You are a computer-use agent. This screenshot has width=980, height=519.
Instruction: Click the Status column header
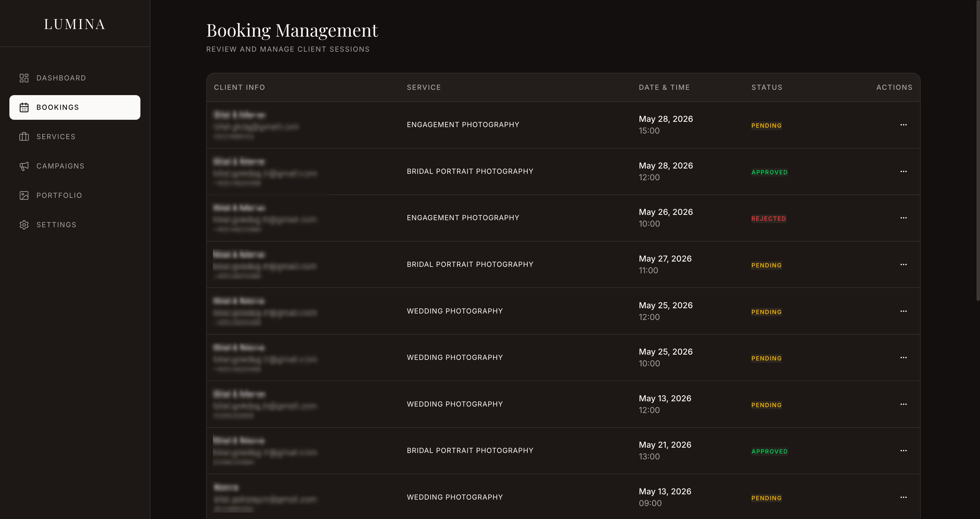click(767, 87)
